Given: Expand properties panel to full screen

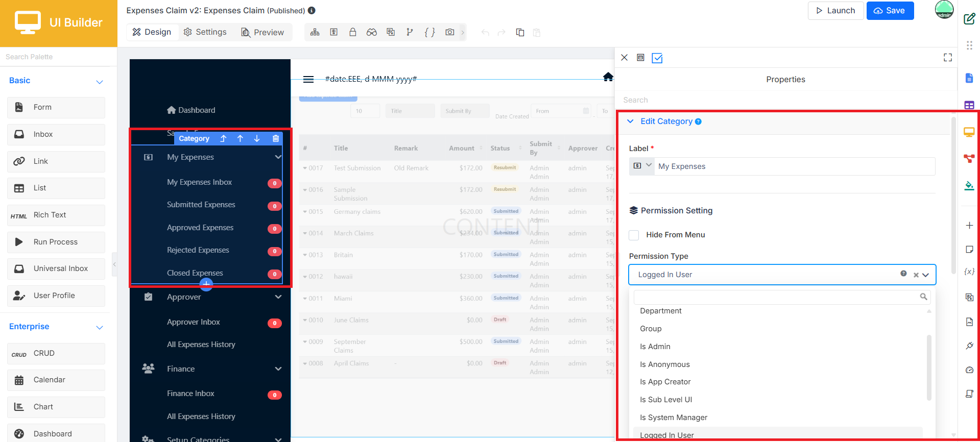Looking at the screenshot, I should point(948,58).
